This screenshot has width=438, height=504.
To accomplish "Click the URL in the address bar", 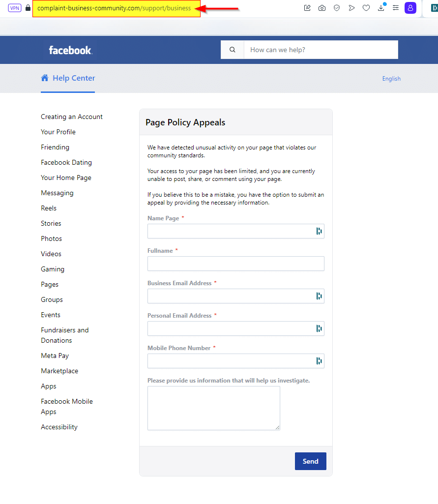I will pyautogui.click(x=114, y=8).
